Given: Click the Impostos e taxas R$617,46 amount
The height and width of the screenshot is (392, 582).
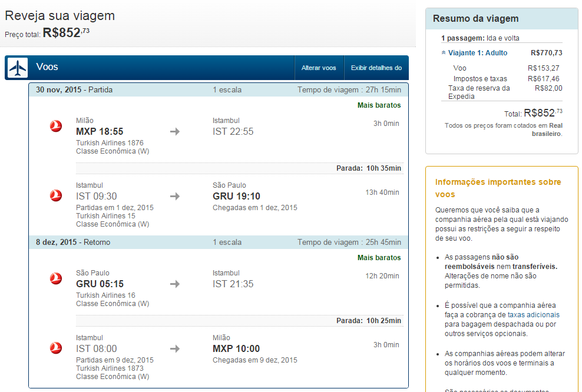Looking at the screenshot, I should tap(543, 79).
